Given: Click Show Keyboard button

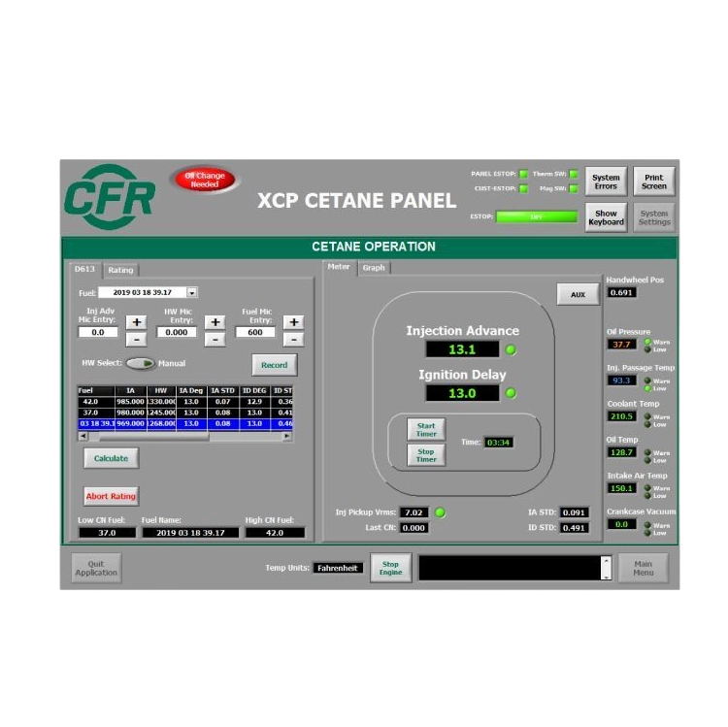Looking at the screenshot, I should 606,217.
